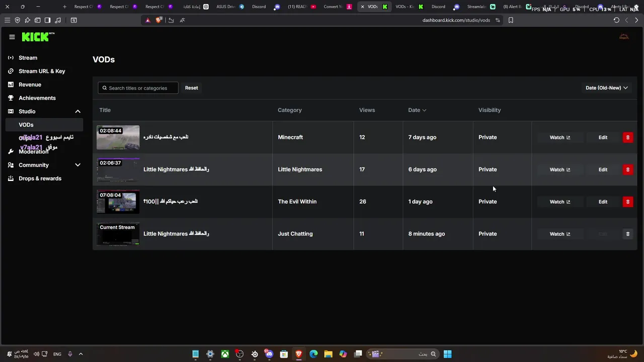Collapse the Studio section chevron

pos(77,111)
